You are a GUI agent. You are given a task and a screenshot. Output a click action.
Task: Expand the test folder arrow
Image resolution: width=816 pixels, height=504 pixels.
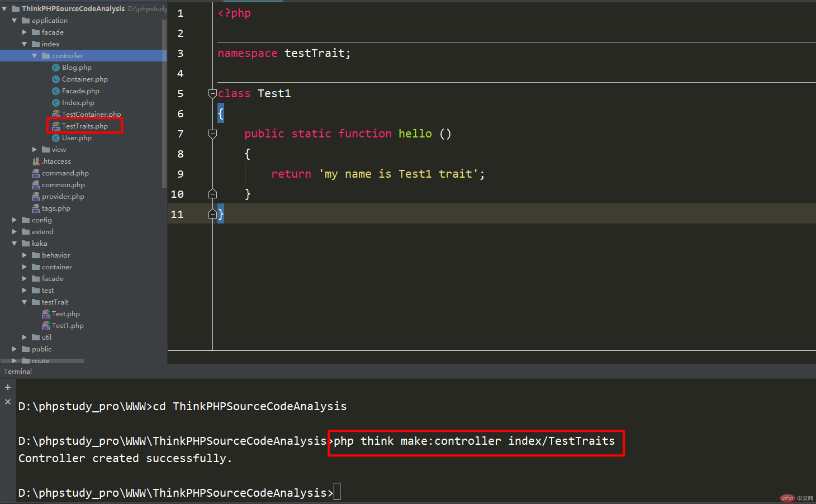(25, 291)
